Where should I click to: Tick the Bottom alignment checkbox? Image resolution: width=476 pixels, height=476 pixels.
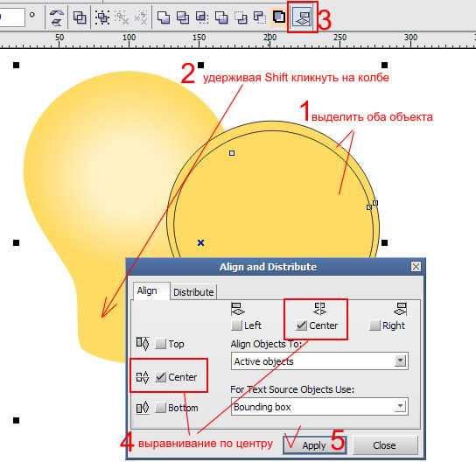click(160, 408)
